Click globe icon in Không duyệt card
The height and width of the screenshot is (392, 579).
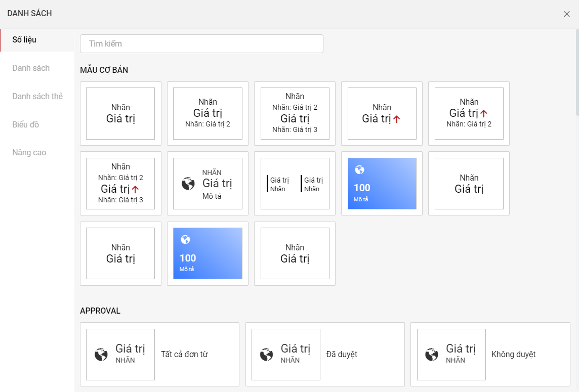432,355
